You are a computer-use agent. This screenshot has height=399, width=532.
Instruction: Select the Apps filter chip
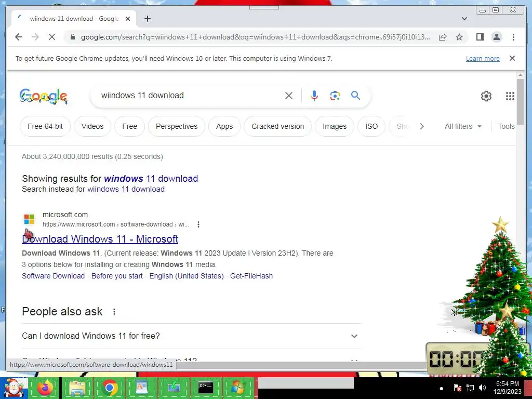click(x=224, y=126)
